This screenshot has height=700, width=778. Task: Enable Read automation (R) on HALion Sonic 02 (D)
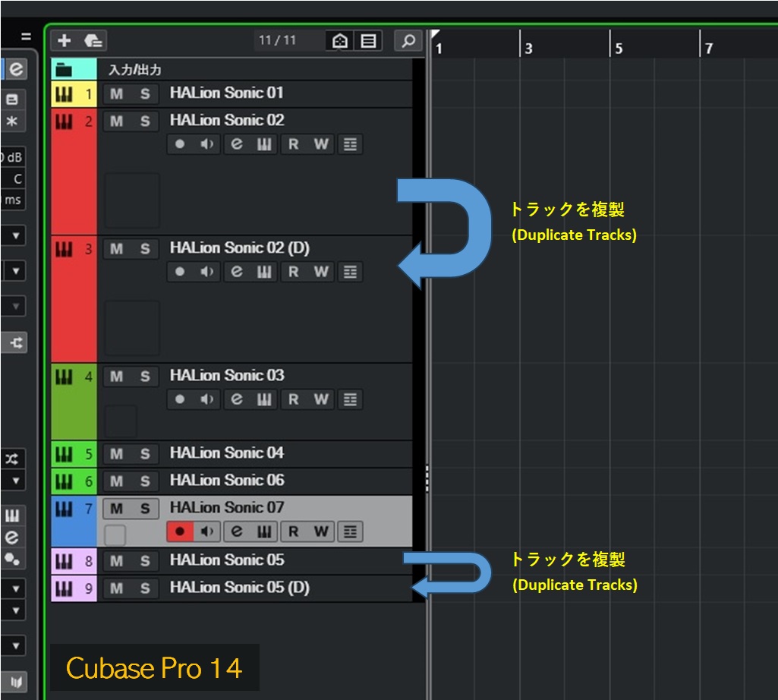point(294,272)
